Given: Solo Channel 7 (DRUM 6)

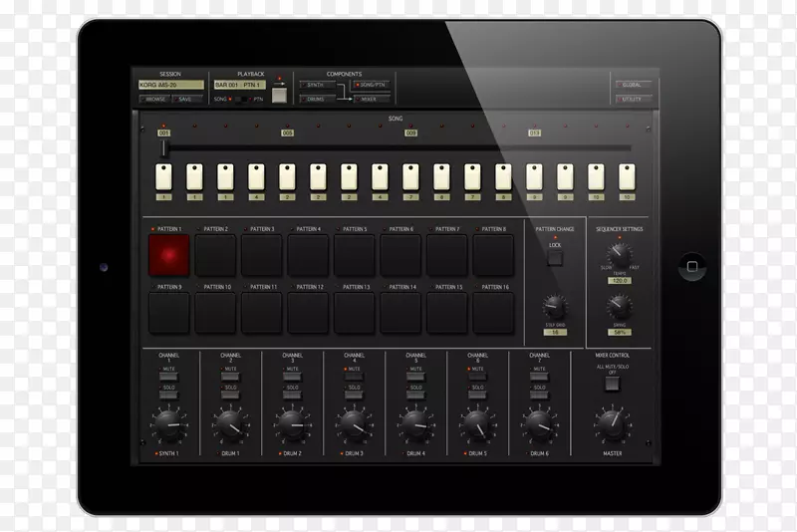Looking at the screenshot, I should tap(539, 395).
